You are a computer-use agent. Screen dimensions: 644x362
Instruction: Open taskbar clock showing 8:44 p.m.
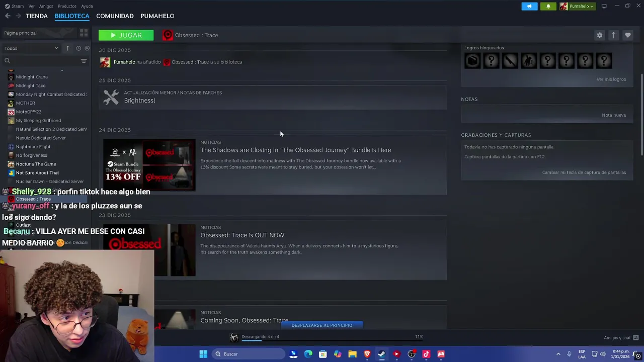coord(620,354)
